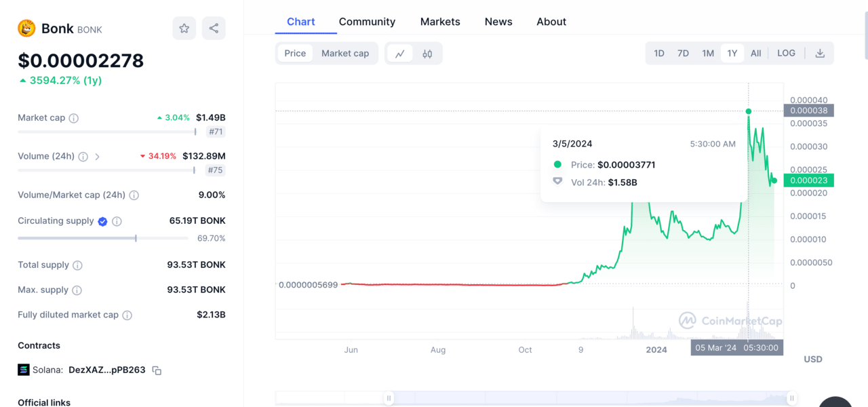Add Bonk to watchlist with star icon
868x407 pixels.
pos(184,28)
